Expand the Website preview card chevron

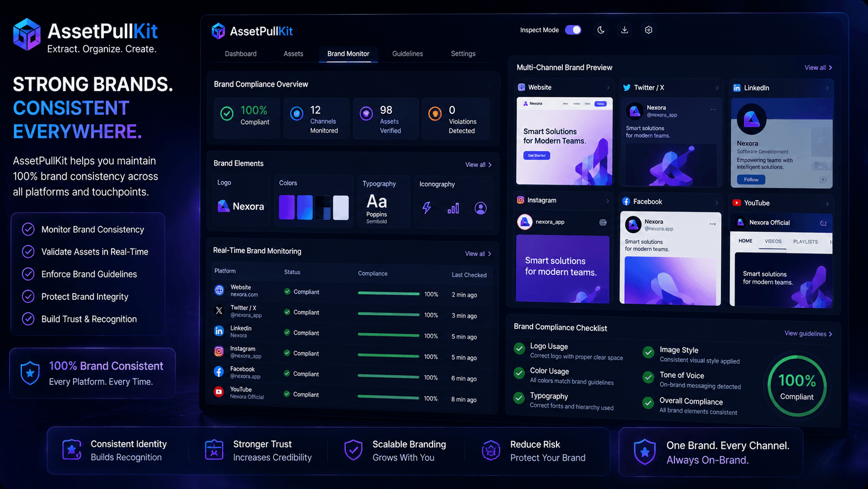[x=608, y=87]
